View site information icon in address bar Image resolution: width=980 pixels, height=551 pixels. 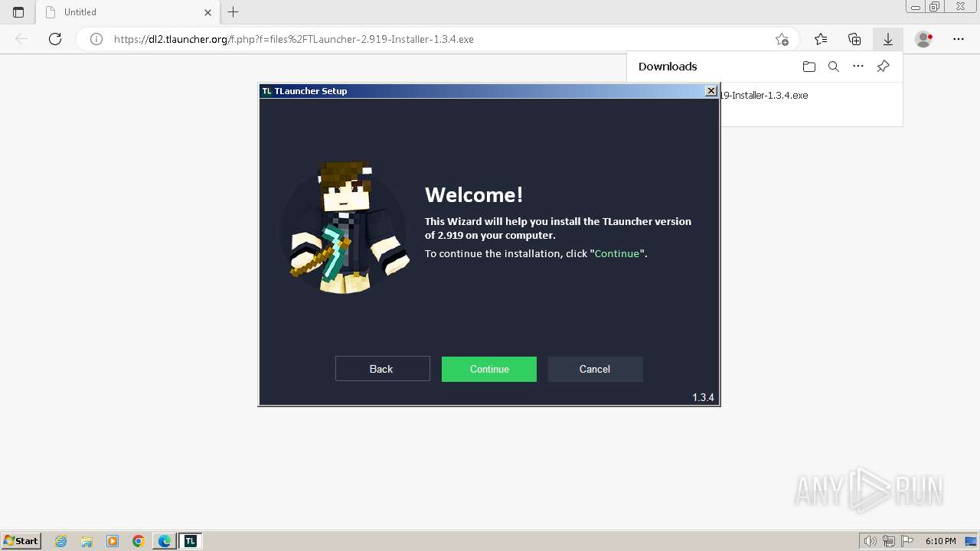[x=96, y=39]
